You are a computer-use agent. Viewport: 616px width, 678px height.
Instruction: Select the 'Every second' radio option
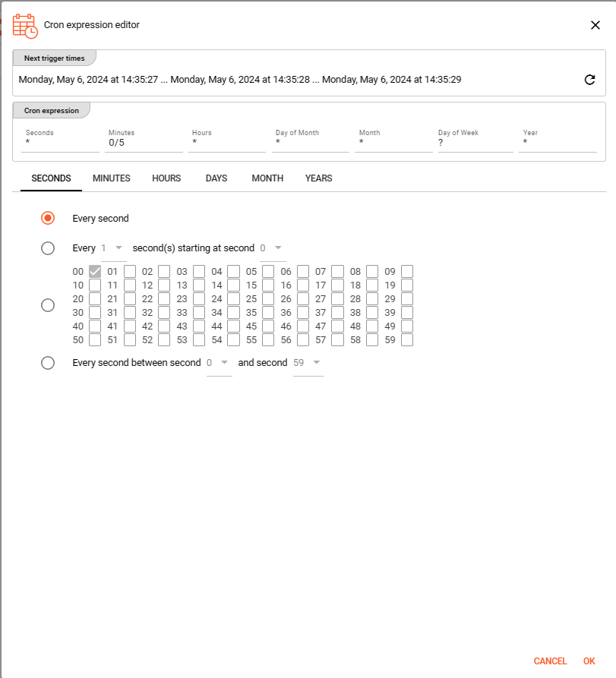pos(48,219)
